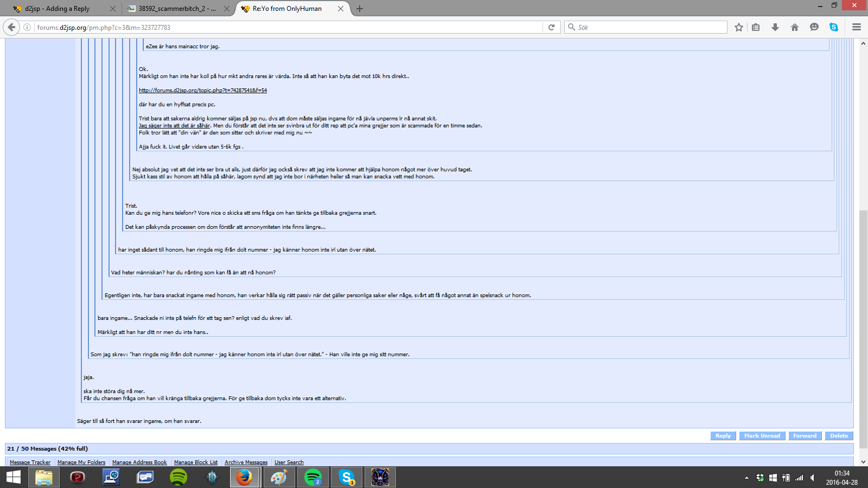Open a new browser tab
This screenshot has width=868, height=488.
tap(360, 9)
